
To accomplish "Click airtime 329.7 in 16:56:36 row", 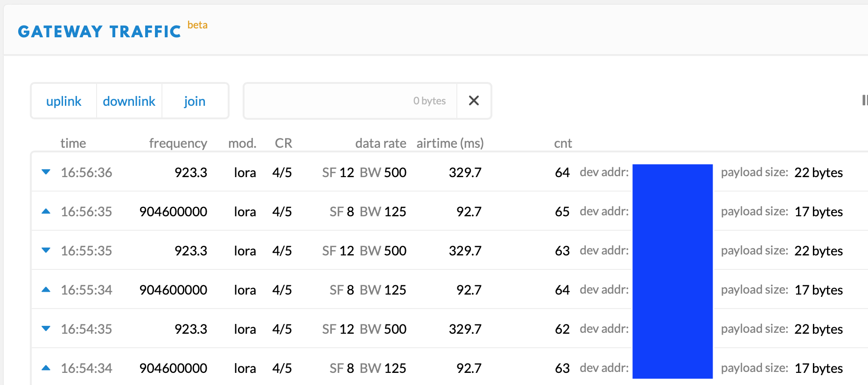I will point(465,172).
